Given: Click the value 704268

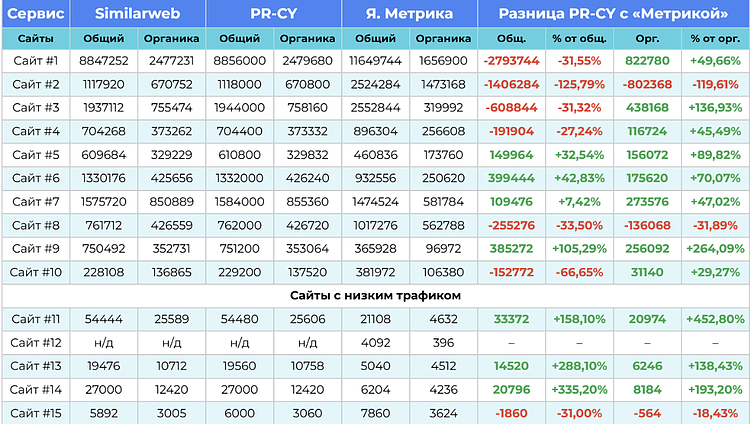Looking at the screenshot, I should click(x=104, y=131).
